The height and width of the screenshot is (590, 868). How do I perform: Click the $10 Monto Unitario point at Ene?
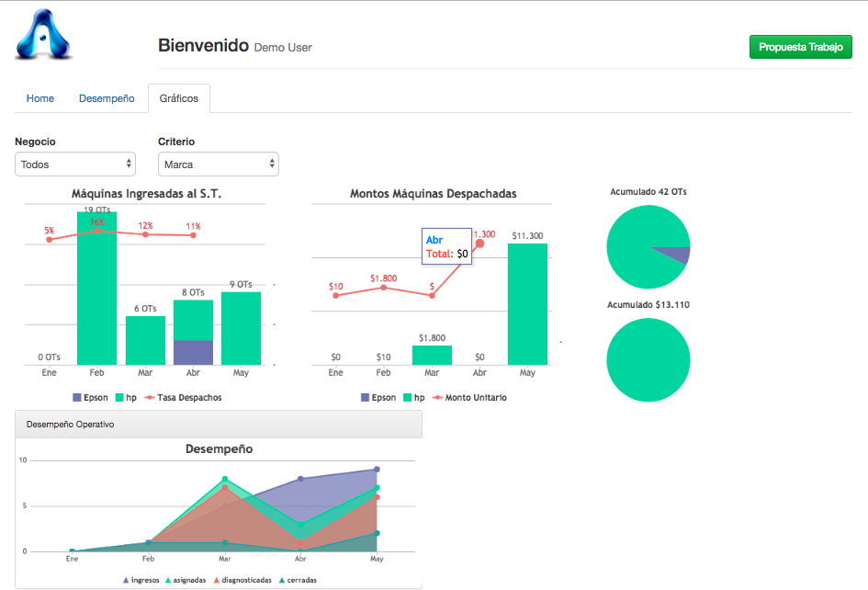(336, 296)
